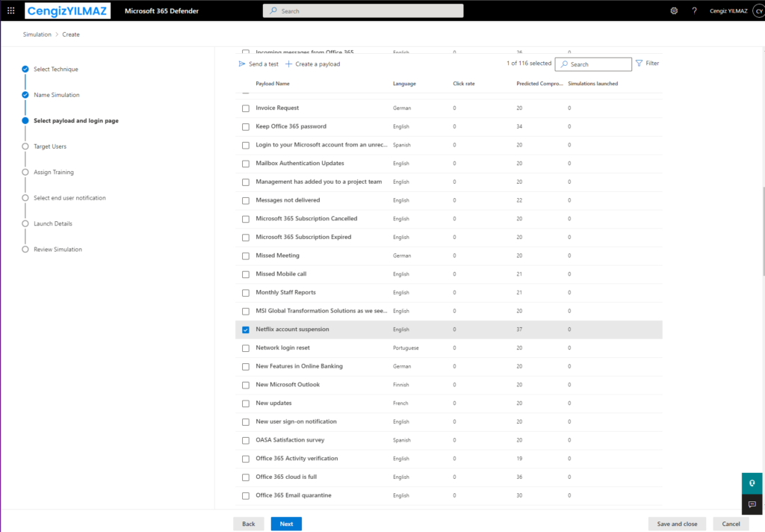
Task: Select the Office 365 cloud is full checkbox
Action: pos(246,477)
